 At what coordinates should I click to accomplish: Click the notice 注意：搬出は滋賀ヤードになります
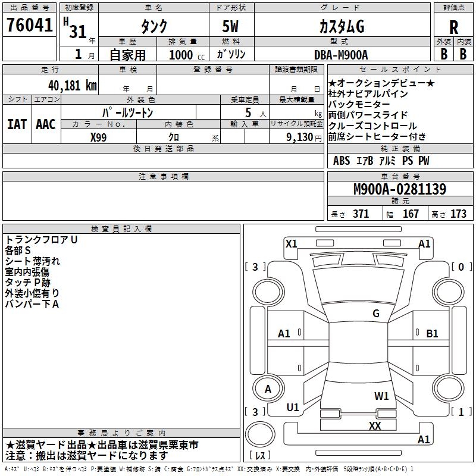tap(87, 456)
